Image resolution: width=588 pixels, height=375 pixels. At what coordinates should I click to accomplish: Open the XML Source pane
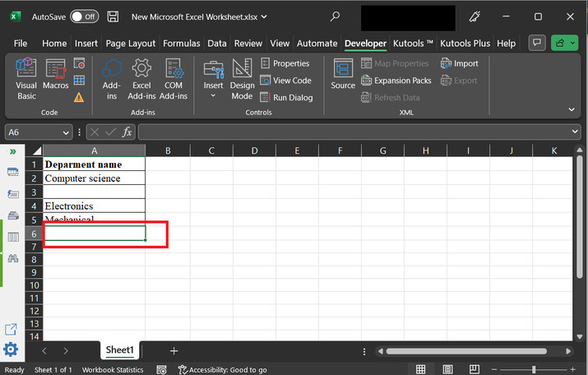(x=343, y=74)
